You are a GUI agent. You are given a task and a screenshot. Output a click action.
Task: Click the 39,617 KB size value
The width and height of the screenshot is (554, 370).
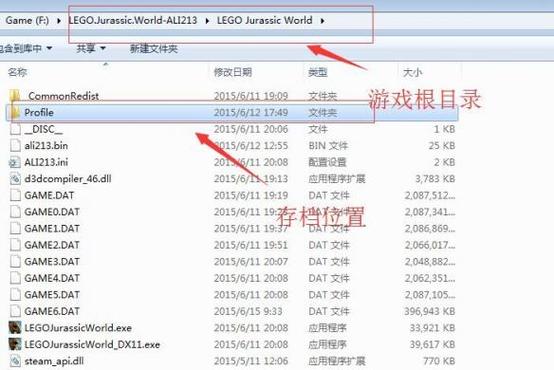point(432,345)
